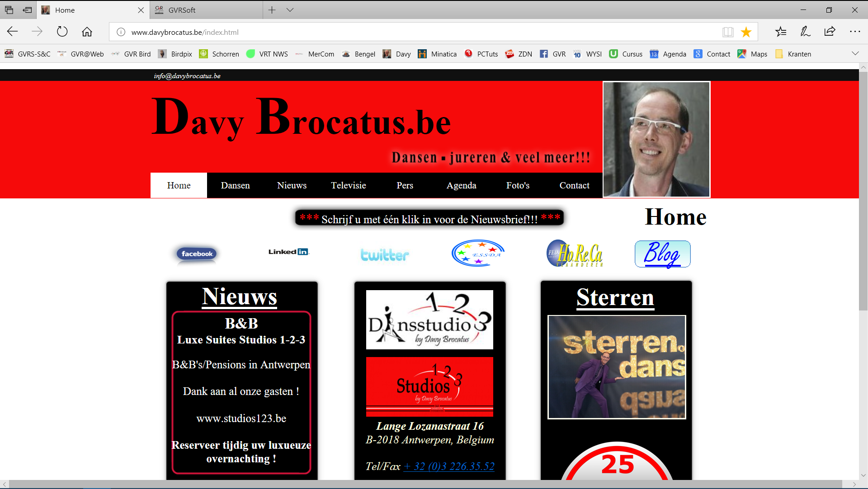
Task: Click the Davy Brocatus portrait photo
Action: 656,139
